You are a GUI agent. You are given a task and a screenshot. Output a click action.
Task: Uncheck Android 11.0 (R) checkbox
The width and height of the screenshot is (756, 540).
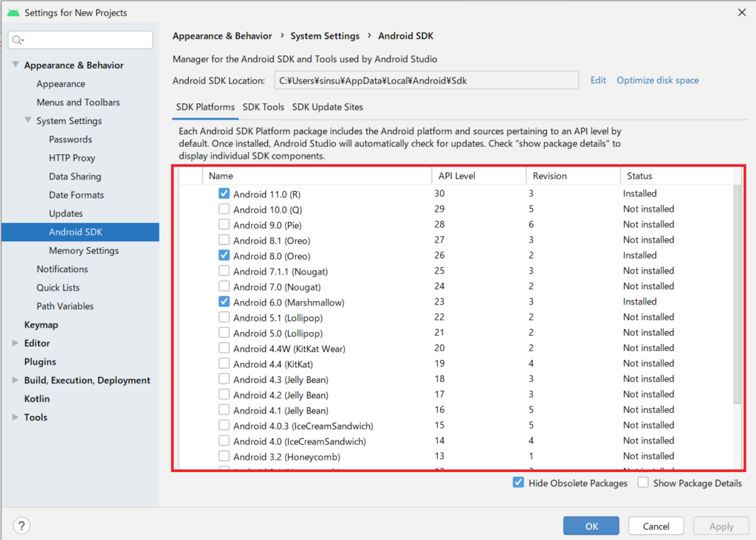click(x=224, y=194)
